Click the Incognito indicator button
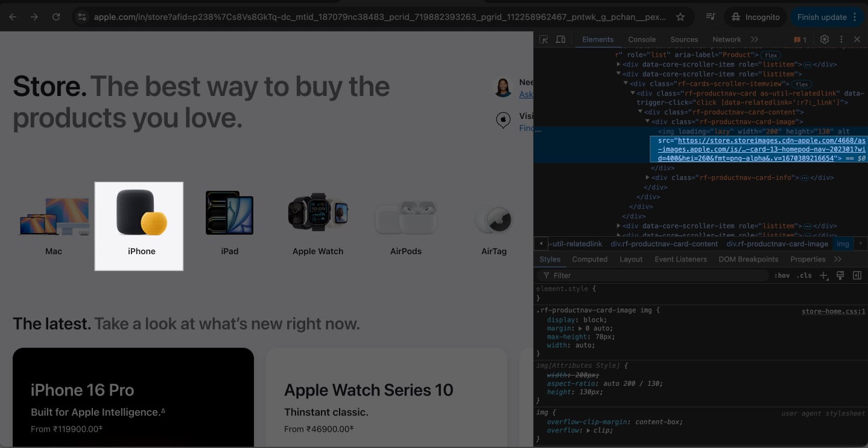868x448 pixels. click(755, 17)
